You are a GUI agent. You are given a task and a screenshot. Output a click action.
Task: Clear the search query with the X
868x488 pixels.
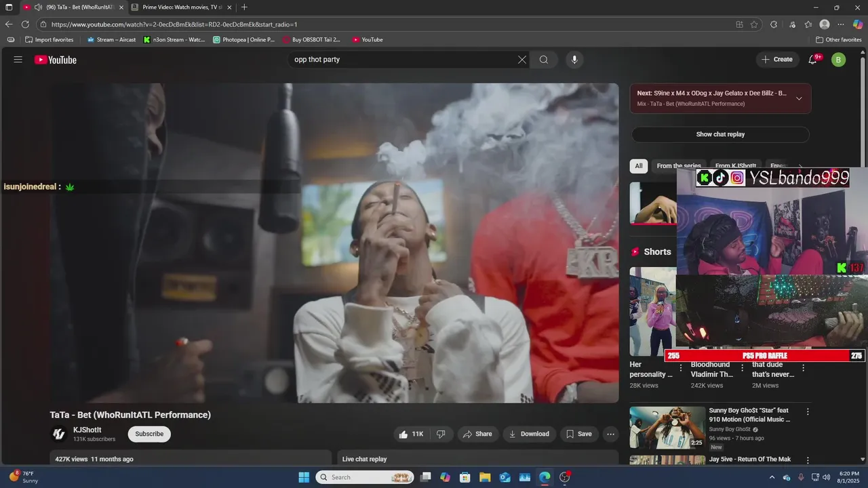tap(522, 60)
